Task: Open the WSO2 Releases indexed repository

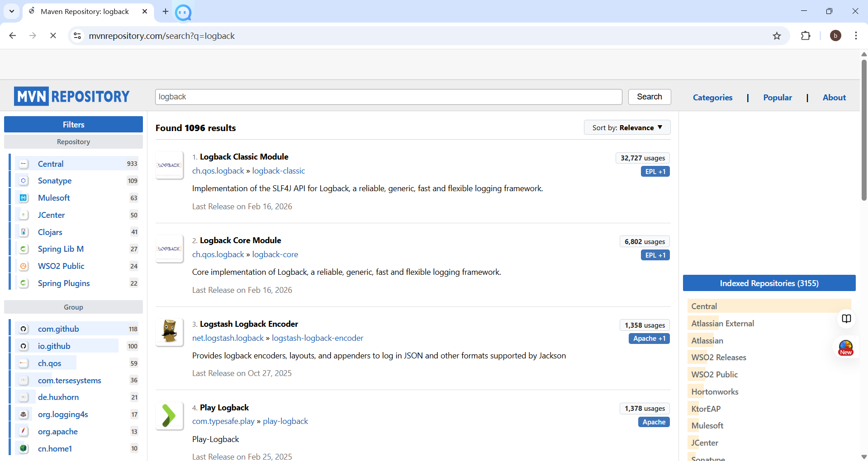Action: [x=719, y=358]
